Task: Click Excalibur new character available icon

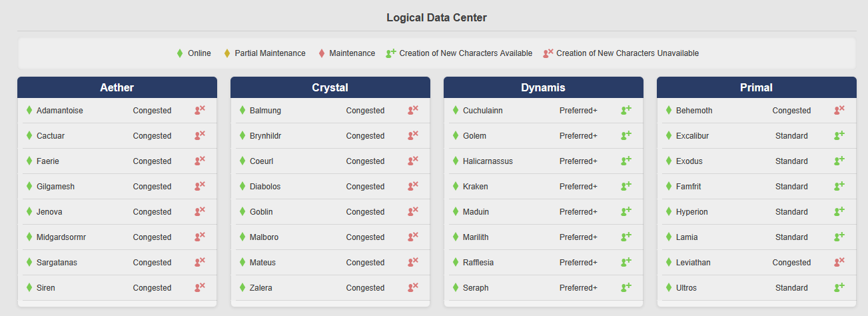Action: click(839, 136)
